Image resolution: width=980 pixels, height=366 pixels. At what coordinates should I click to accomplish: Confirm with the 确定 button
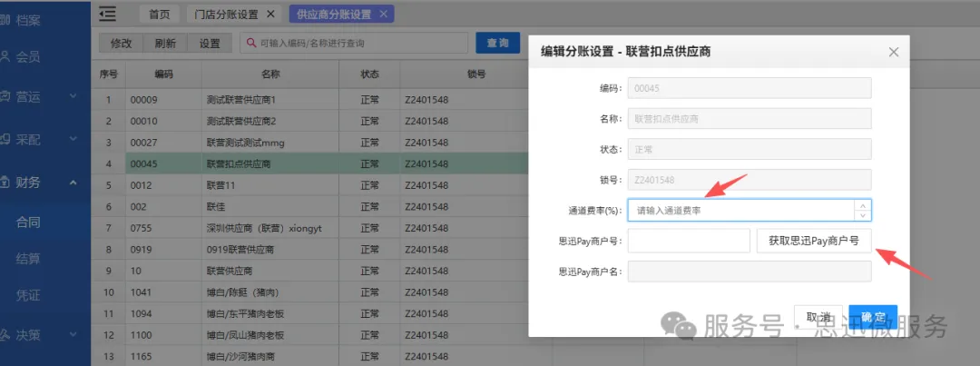873,317
